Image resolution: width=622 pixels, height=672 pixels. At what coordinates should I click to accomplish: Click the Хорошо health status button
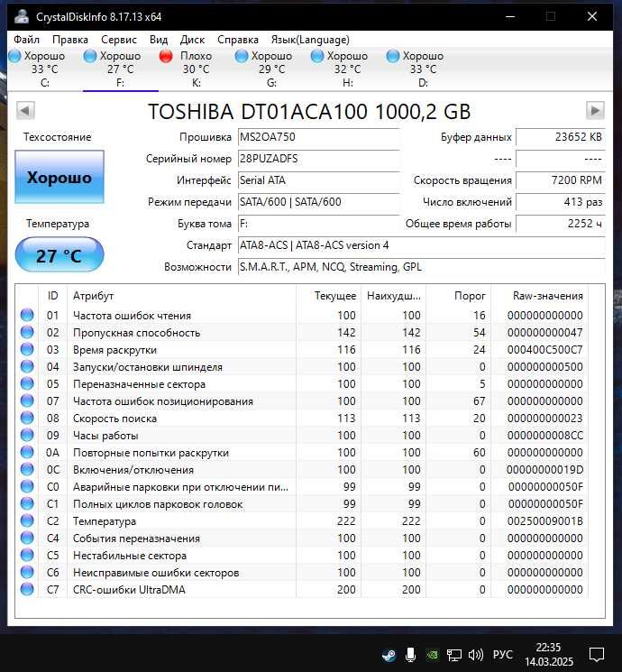(x=59, y=177)
